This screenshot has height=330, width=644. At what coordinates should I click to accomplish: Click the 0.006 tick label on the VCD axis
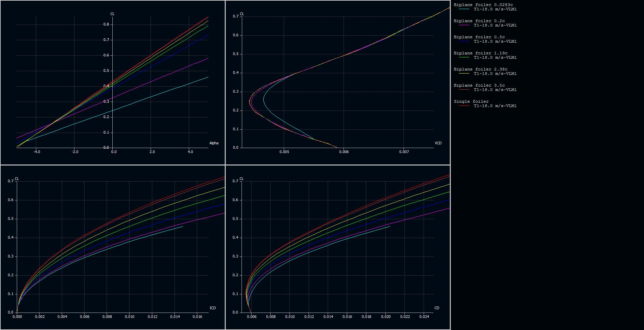pyautogui.click(x=344, y=152)
